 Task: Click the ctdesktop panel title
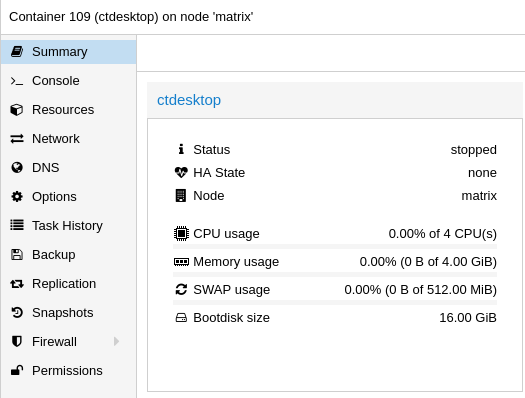click(x=189, y=100)
